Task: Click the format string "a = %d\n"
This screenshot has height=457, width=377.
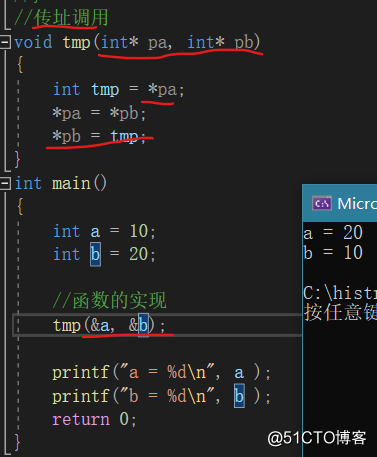Action: click(167, 372)
